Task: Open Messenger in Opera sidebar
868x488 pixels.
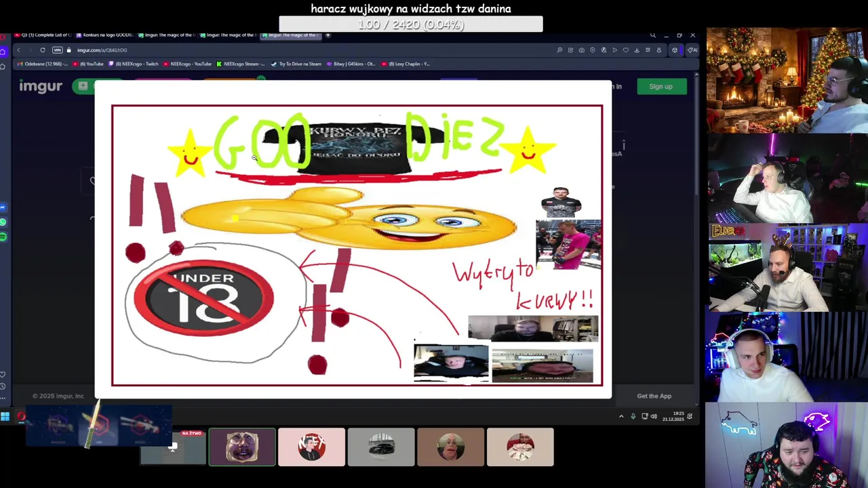Action: (x=3, y=207)
